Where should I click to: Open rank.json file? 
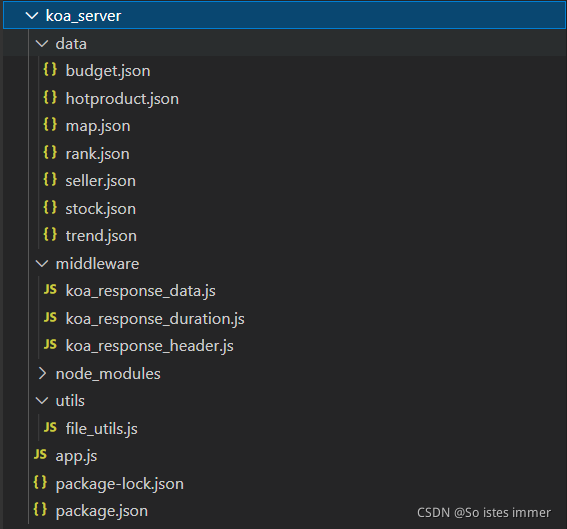(x=98, y=154)
